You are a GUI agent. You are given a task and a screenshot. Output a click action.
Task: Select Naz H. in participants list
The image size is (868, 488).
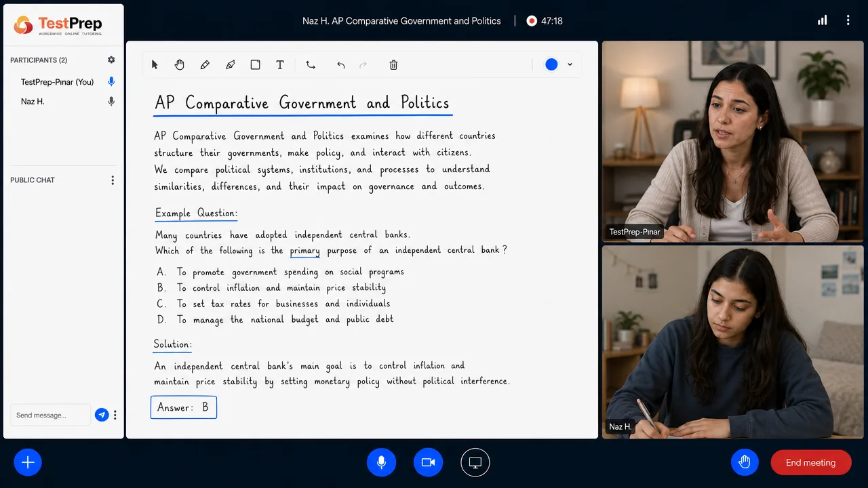coord(33,102)
